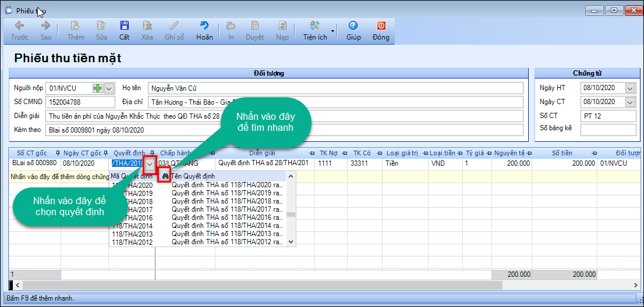This screenshot has height=307, width=644.
Task: Open the Ngày CT date picker
Action: tap(629, 102)
